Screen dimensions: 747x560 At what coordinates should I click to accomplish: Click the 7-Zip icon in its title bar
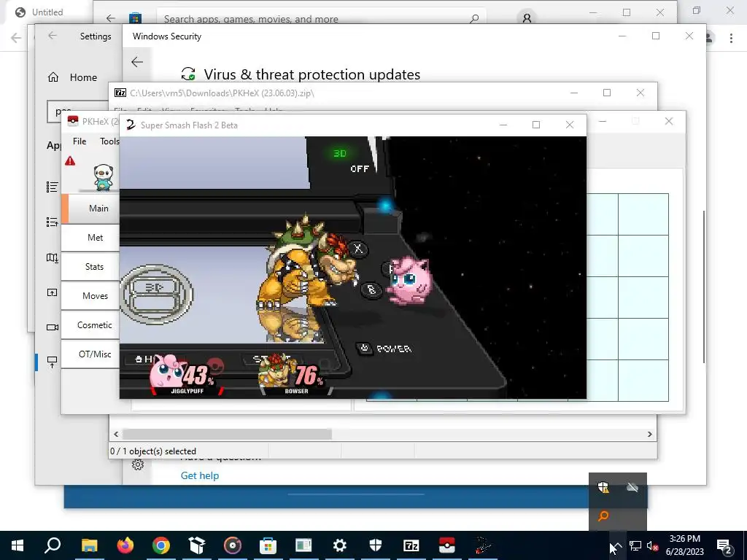120,93
